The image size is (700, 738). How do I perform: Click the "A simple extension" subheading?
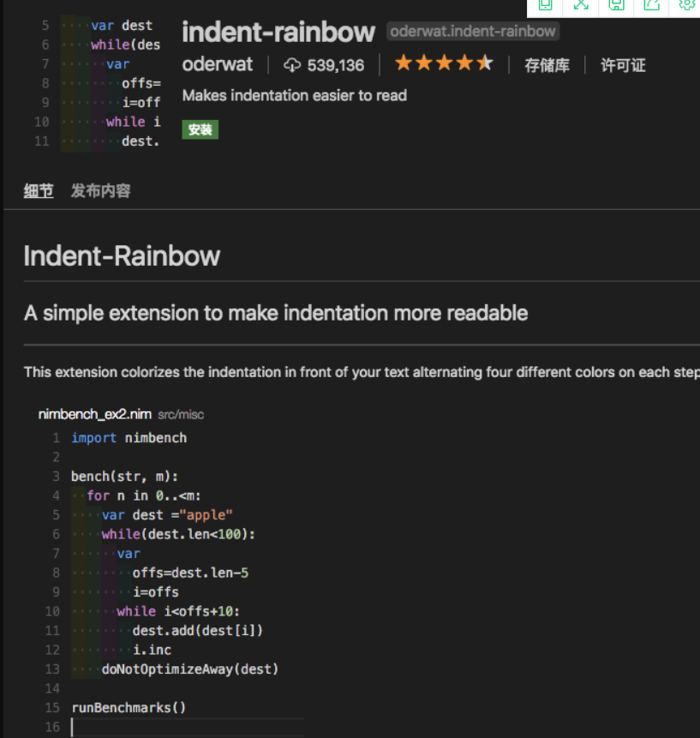coord(276,313)
